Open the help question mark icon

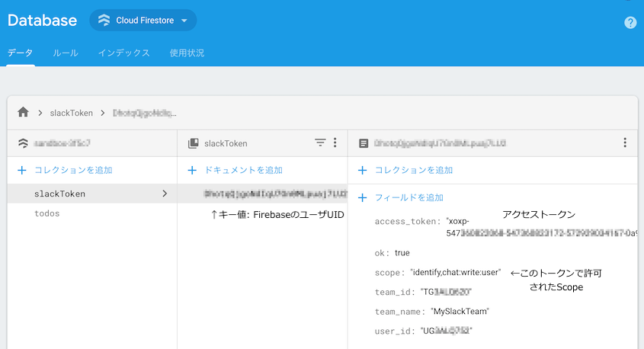[x=630, y=22]
